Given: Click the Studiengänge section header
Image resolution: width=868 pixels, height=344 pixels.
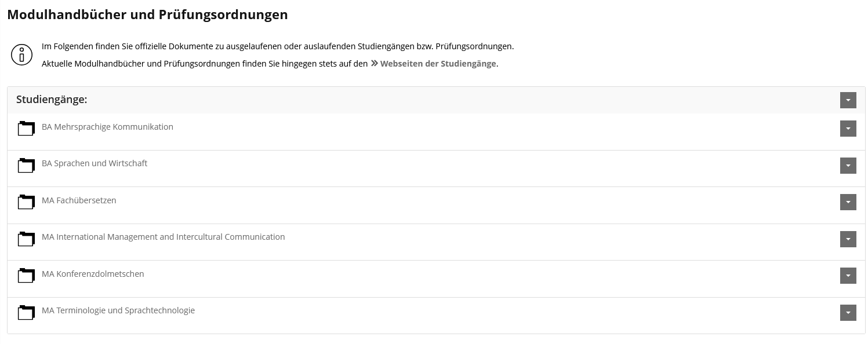Looking at the screenshot, I should coord(52,100).
